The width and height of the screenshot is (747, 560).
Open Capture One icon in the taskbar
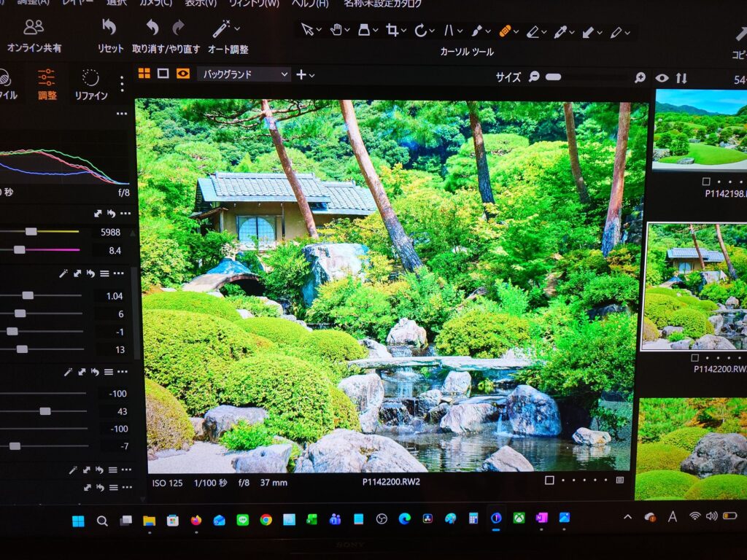tap(496, 518)
